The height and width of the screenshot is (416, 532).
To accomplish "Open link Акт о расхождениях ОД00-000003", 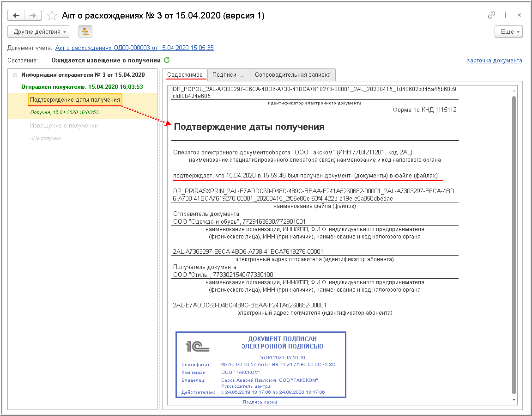I will [x=134, y=48].
